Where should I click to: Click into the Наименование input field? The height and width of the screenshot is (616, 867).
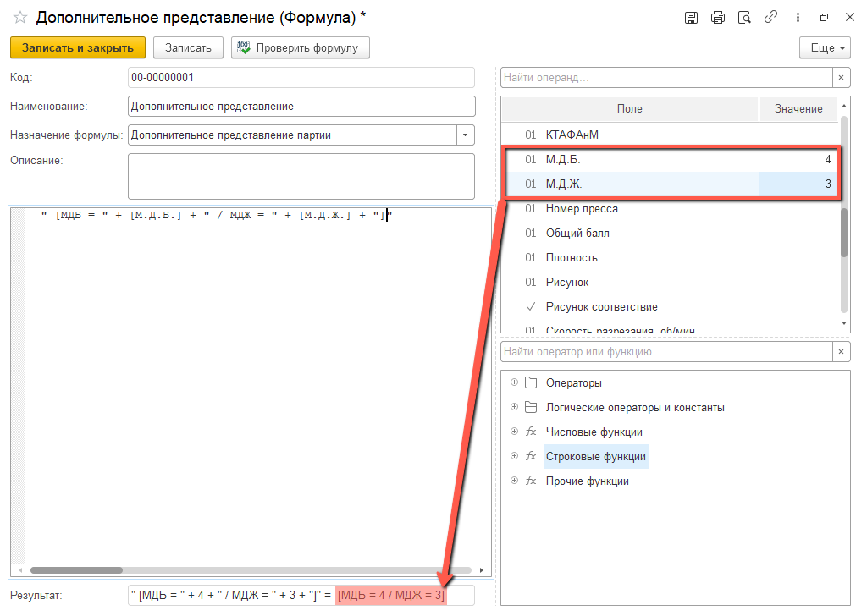click(301, 107)
